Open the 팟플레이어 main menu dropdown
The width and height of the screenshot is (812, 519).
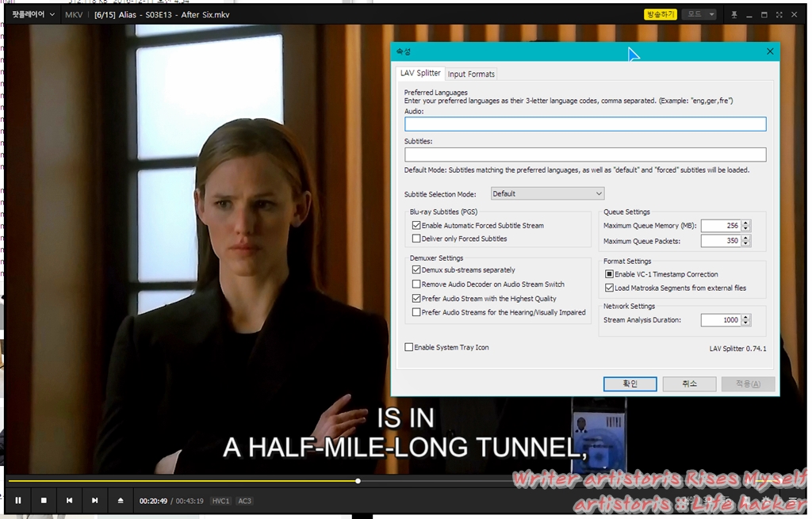point(33,14)
